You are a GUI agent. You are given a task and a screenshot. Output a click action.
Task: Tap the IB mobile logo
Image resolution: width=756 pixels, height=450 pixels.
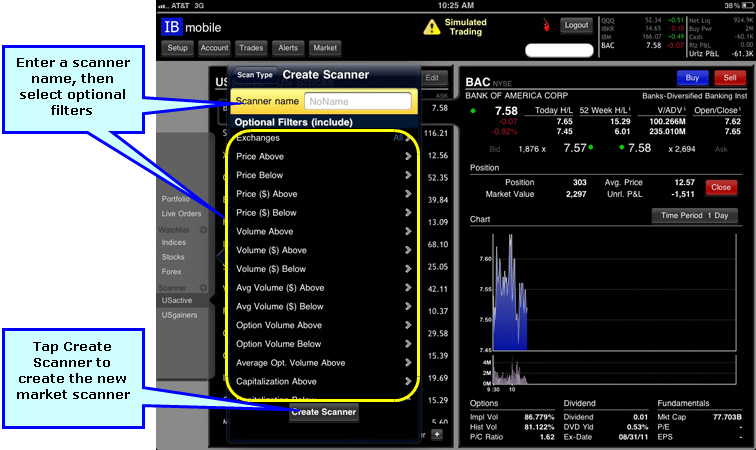tap(191, 27)
